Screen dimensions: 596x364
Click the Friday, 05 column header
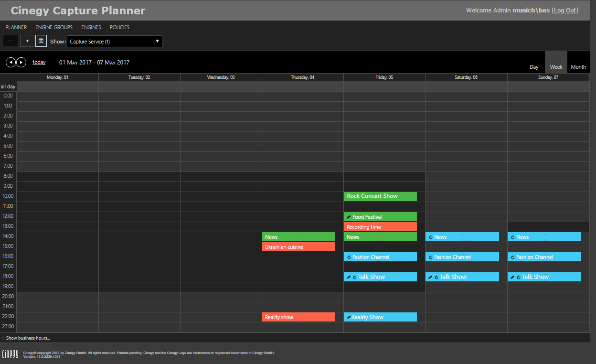pyautogui.click(x=384, y=77)
